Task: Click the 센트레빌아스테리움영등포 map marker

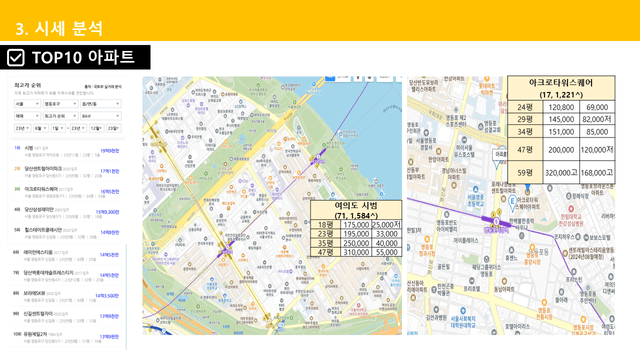Action: tap(565, 253)
